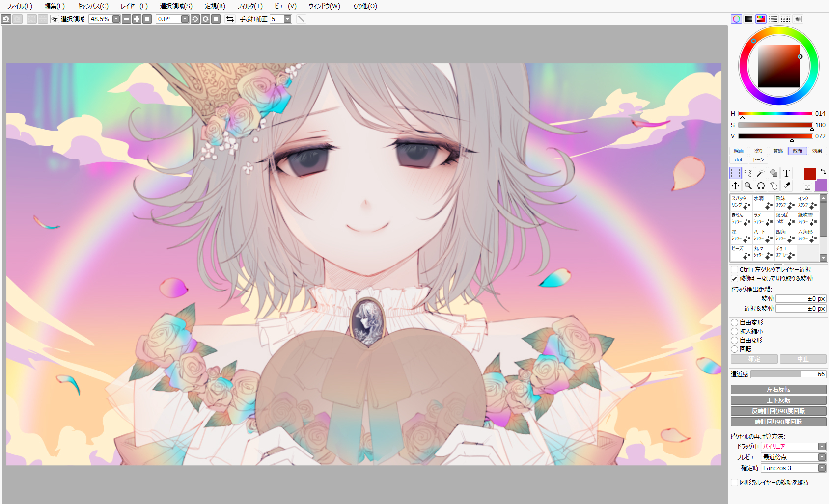Image resolution: width=829 pixels, height=504 pixels.
Task: Select the 紙吹雪 シャワー brush
Action: tap(807, 218)
